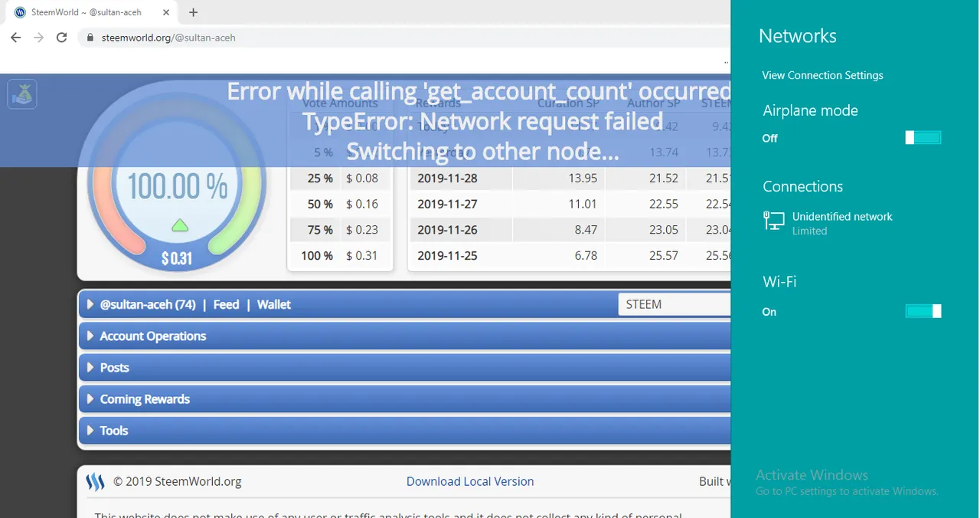The image size is (980, 518).
Task: Open View Connection Settings
Action: pos(822,75)
